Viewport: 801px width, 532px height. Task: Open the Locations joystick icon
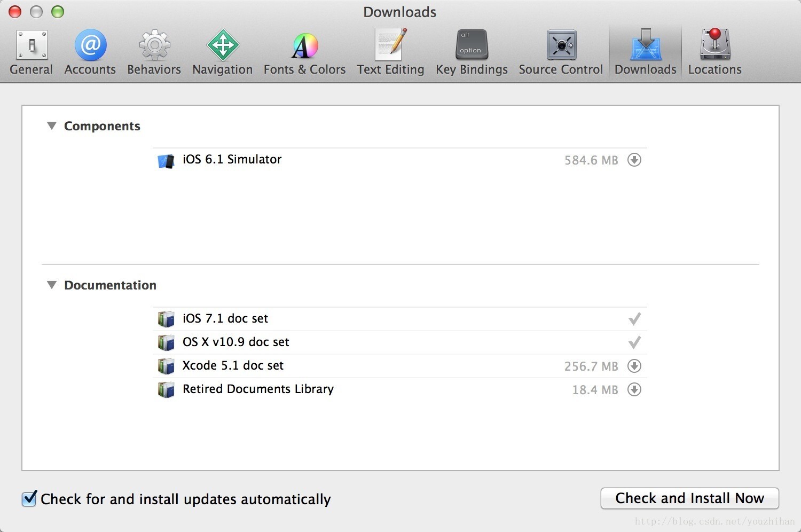715,45
